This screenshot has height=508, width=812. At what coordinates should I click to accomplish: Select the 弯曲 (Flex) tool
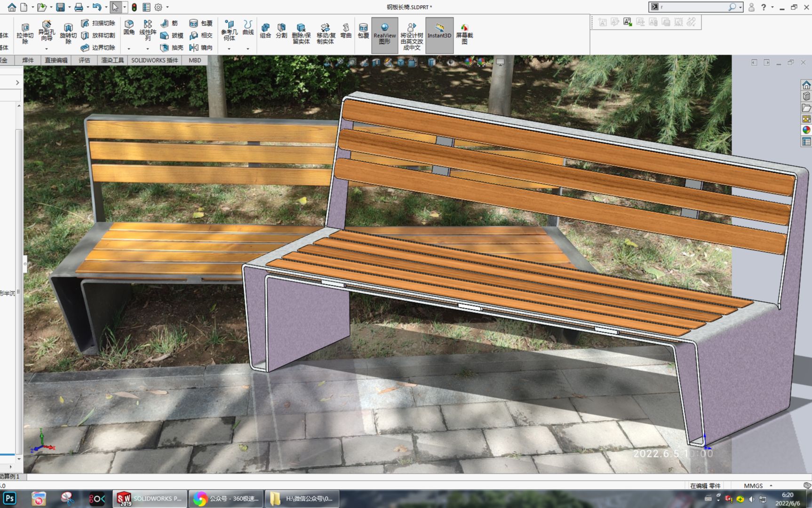pyautogui.click(x=346, y=31)
